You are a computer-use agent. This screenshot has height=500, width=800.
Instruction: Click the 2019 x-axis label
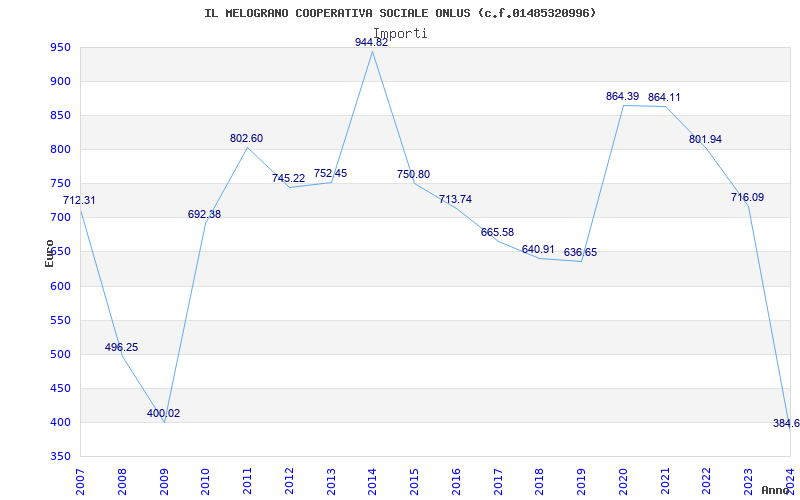pyautogui.click(x=581, y=482)
